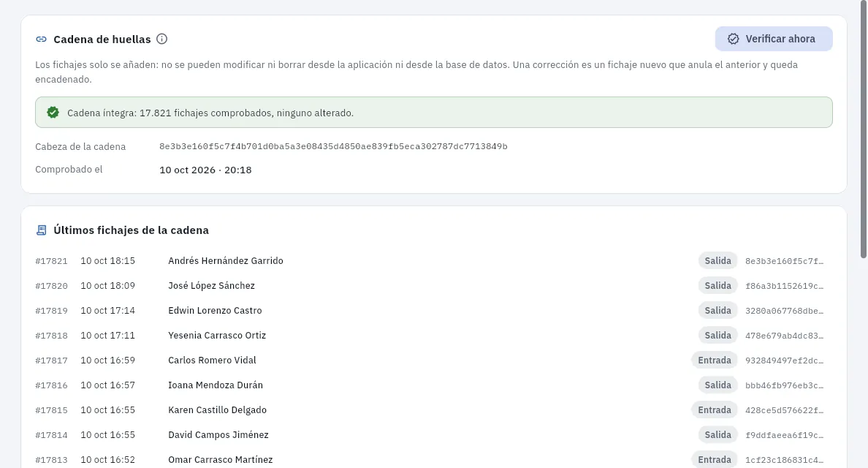Click the name Edwin Lorenzo Castro
The width and height of the screenshot is (868, 468).
pos(215,311)
